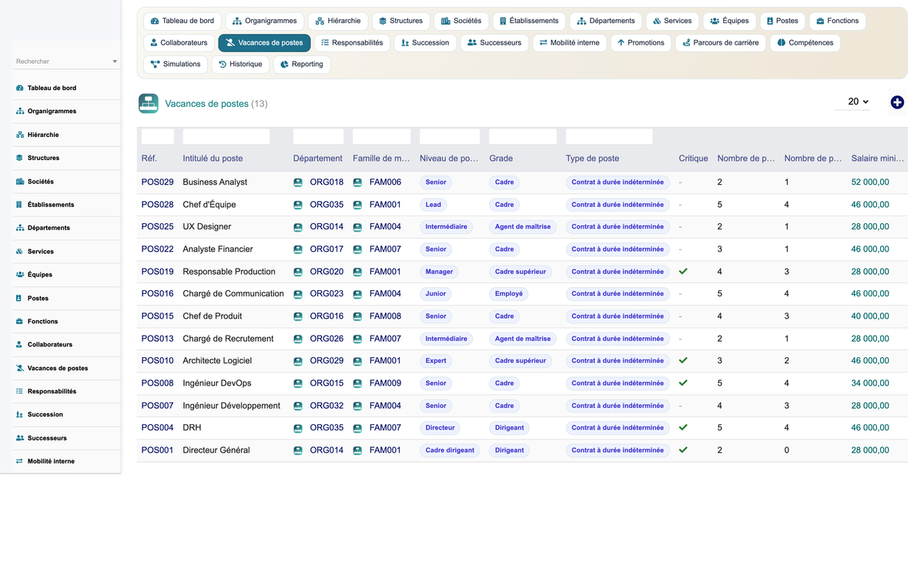Open family link FAM008
The image size is (924, 572).
pos(385,316)
